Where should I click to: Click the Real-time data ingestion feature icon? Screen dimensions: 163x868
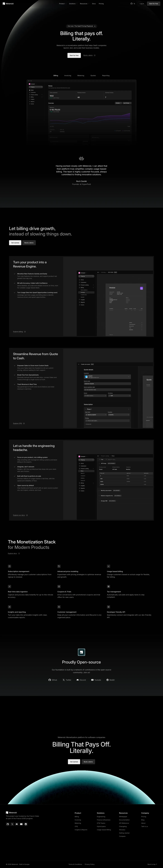(9, 587)
